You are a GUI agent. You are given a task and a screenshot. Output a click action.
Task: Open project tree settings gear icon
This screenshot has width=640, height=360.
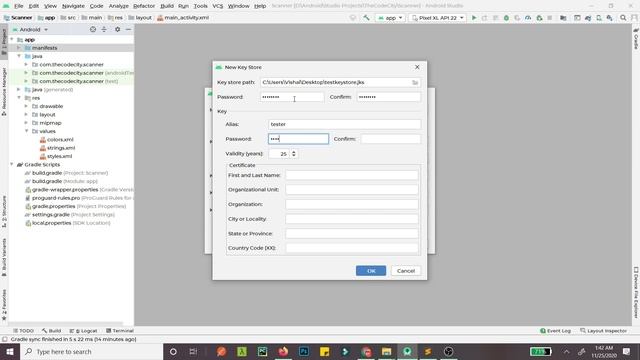pos(118,29)
